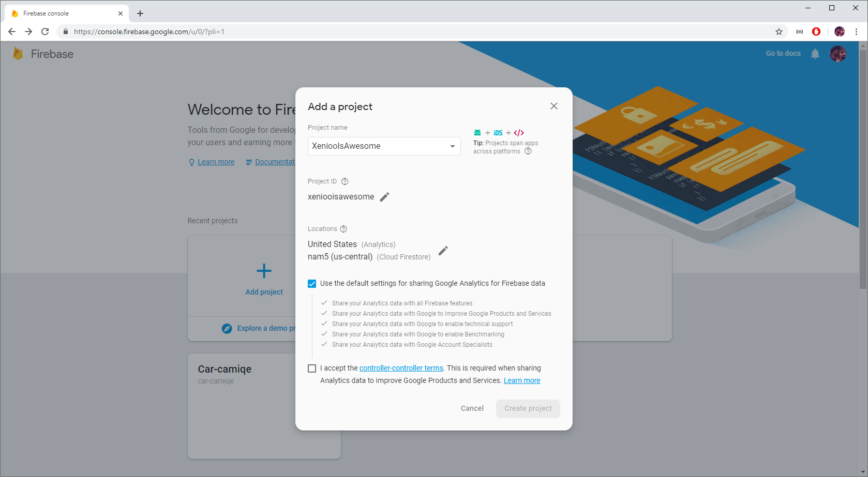Viewport: 868px width, 477px height.
Task: Open a new browser tab
Action: [x=140, y=13]
